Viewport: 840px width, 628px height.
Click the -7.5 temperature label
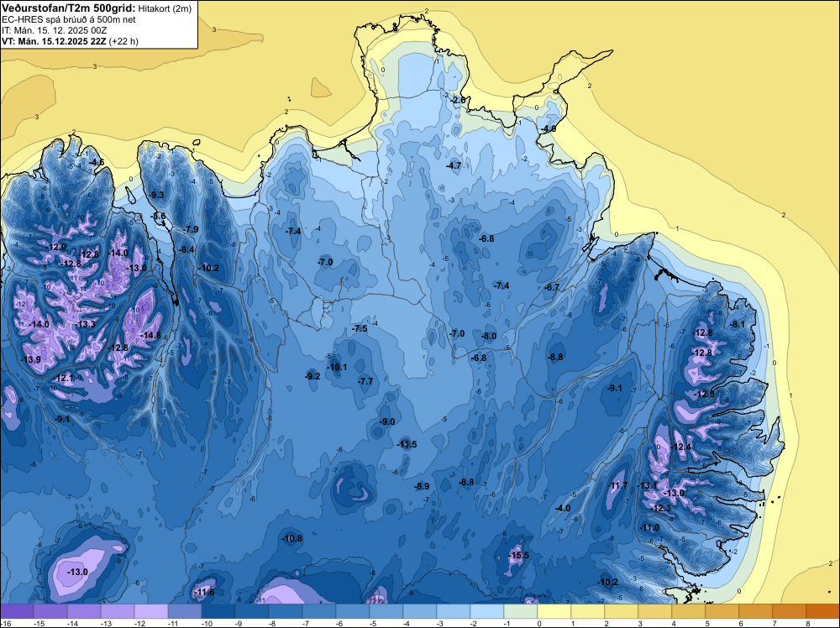pyautogui.click(x=360, y=328)
